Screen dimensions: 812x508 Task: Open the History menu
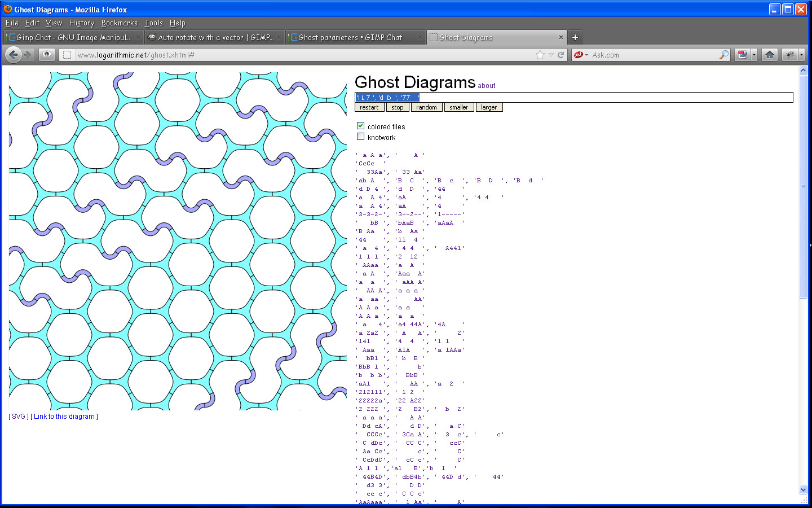82,23
